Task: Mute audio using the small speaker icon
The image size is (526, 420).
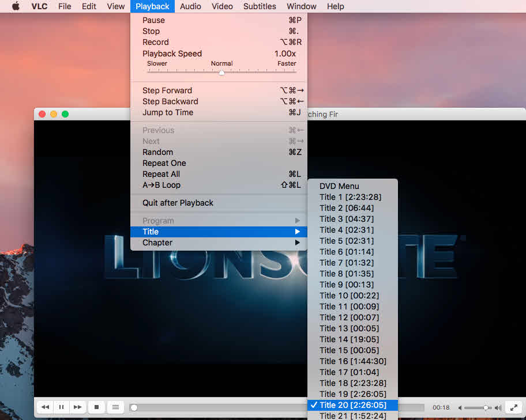Action: (x=460, y=407)
